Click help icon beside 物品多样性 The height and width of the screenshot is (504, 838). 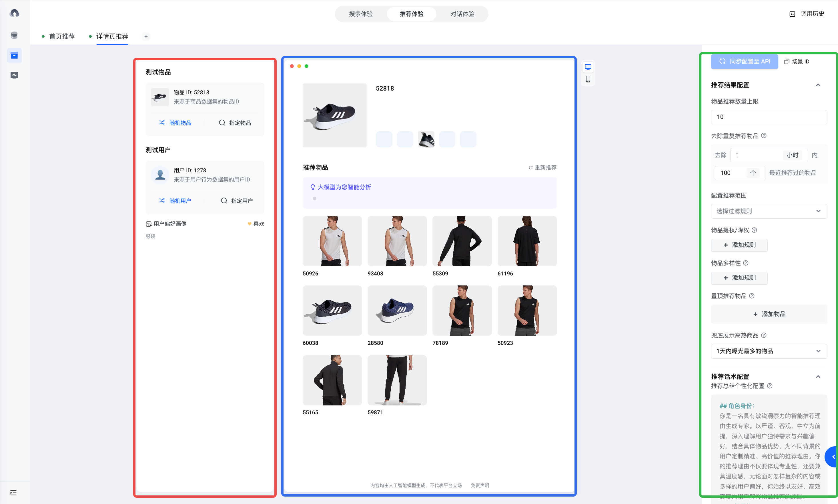point(746,263)
